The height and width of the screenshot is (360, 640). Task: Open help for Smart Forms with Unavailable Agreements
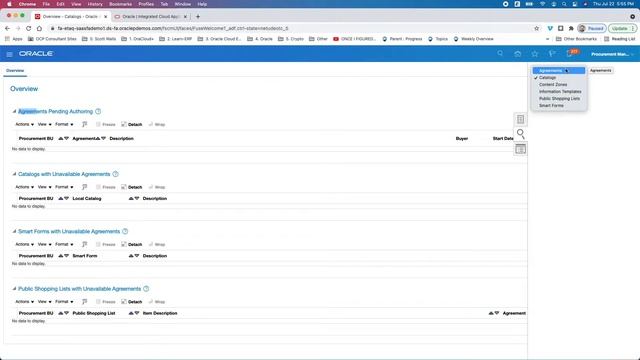point(125,231)
